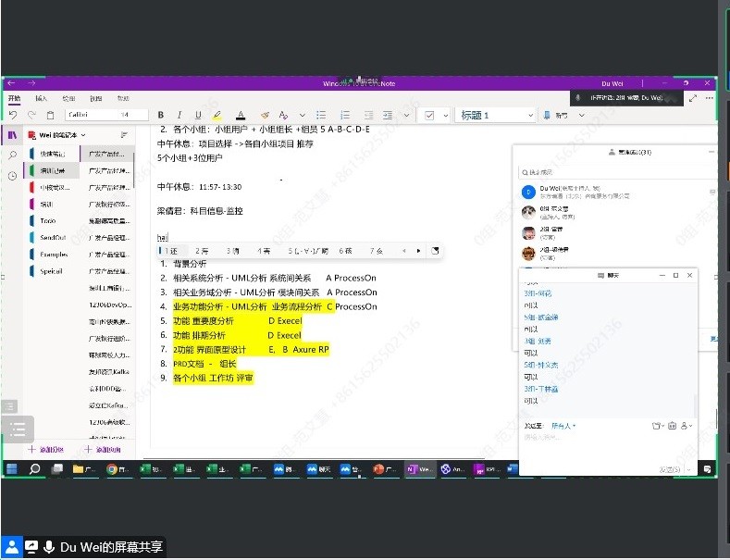Open the tags dropdown next to checkbox

click(x=446, y=115)
